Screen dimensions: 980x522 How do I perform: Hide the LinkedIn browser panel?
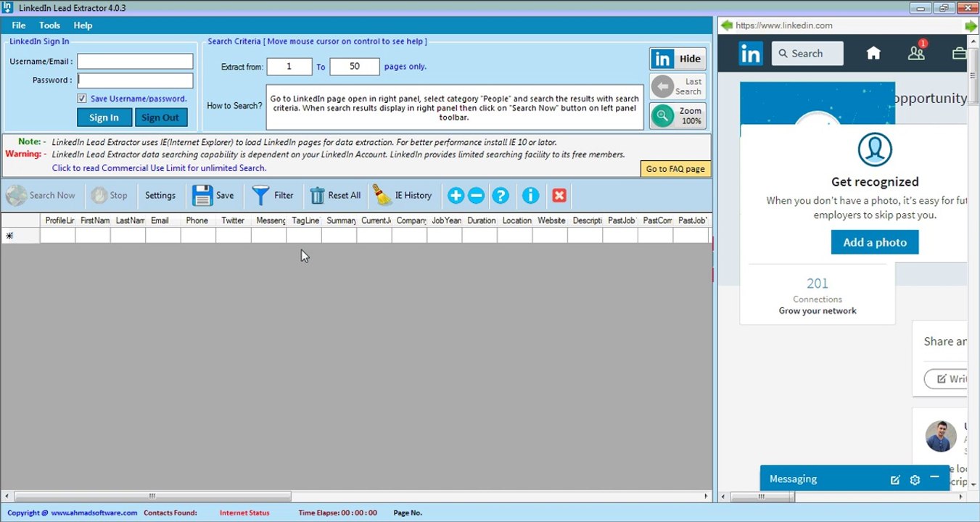[678, 59]
